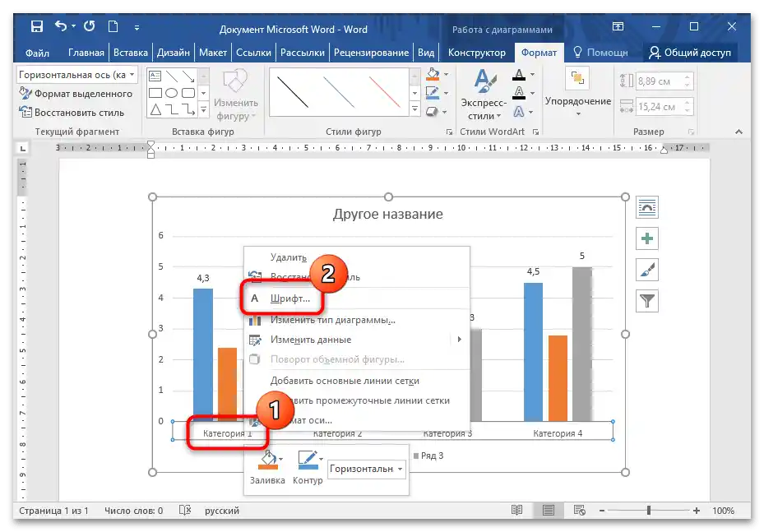Image resolution: width=764 pixels, height=532 pixels.
Task: Open Экспресс-стили WordArt dropdown
Action: point(484,95)
